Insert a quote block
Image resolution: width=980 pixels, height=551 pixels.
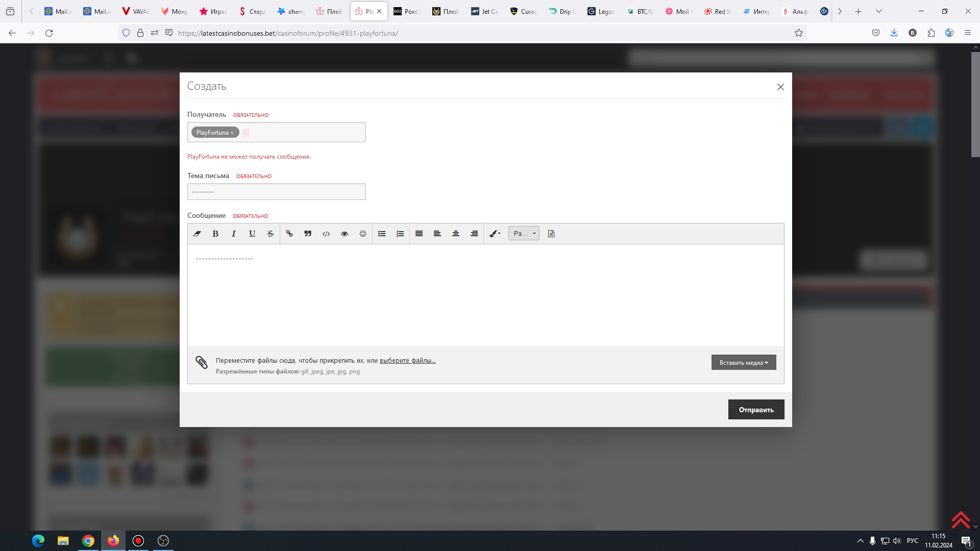pyautogui.click(x=308, y=234)
